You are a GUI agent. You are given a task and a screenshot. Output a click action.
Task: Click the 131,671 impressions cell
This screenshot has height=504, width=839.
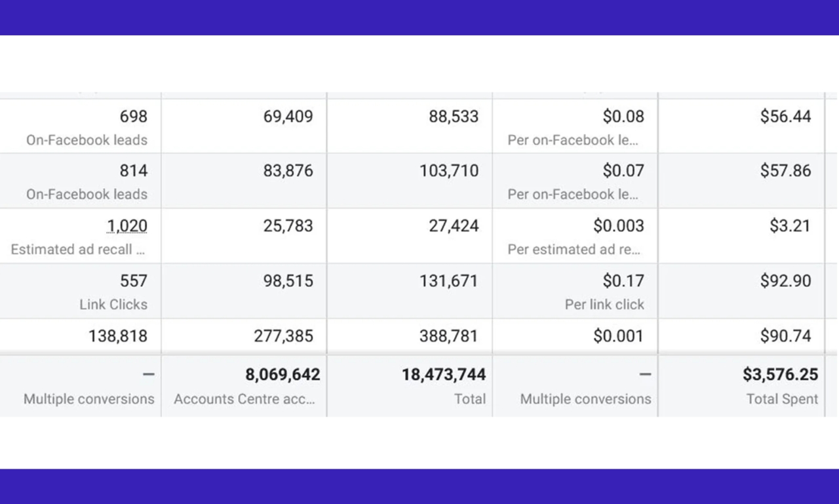tap(449, 281)
